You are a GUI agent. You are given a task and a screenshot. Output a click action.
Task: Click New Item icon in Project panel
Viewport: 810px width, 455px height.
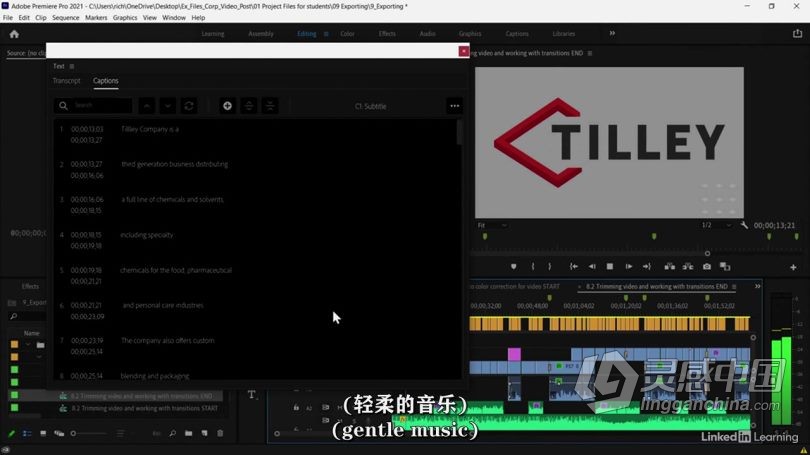tap(205, 433)
